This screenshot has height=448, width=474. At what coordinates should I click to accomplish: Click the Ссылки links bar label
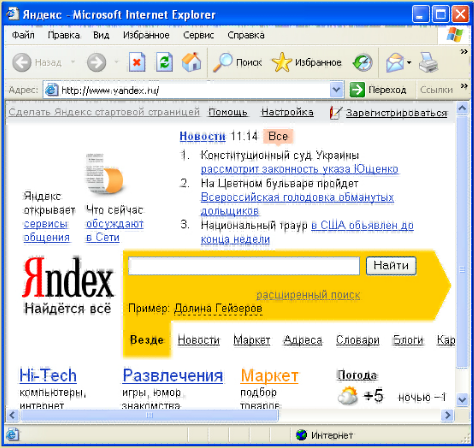(x=436, y=90)
